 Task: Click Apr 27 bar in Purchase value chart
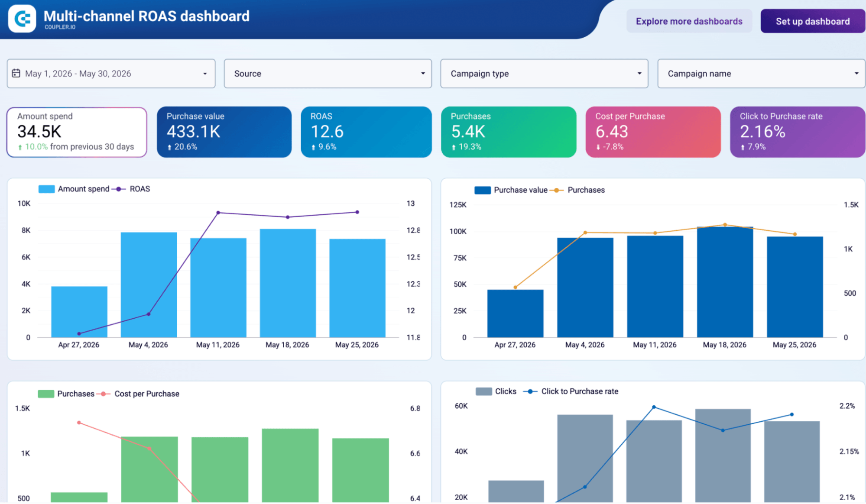[x=515, y=313]
